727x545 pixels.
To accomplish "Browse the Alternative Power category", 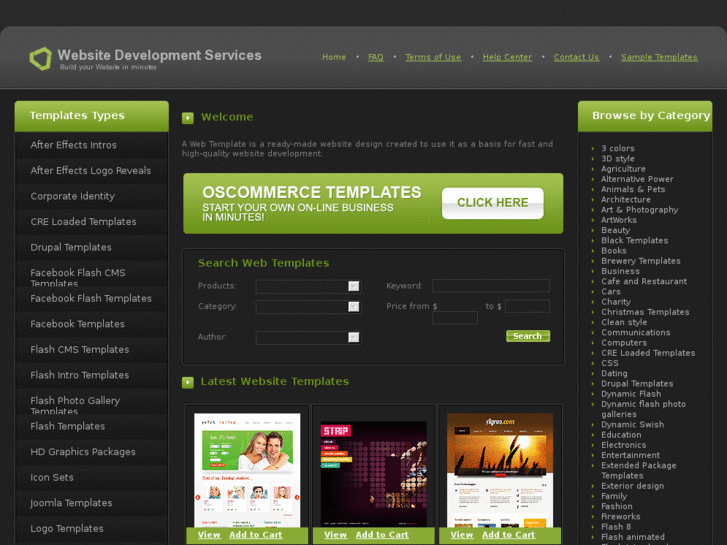I will (637, 179).
